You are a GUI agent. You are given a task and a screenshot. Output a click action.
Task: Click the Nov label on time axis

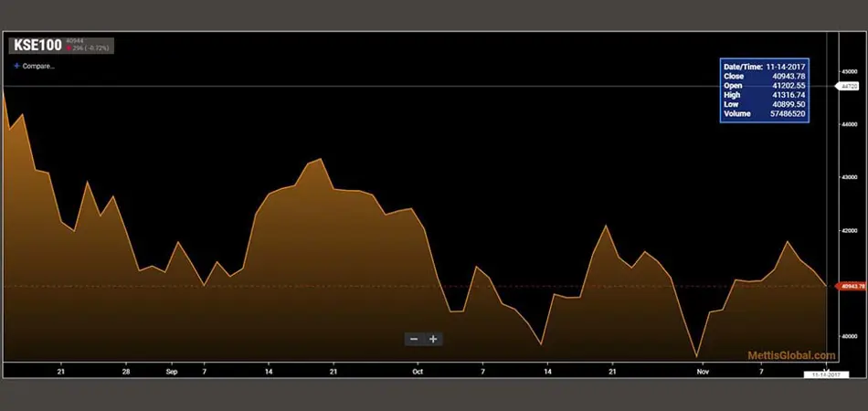coord(703,372)
